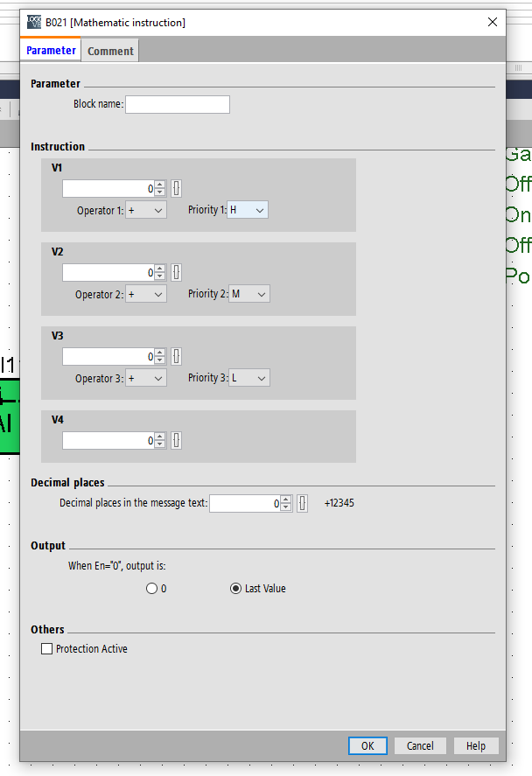
Task: Select the Parameter tab
Action: tap(51, 50)
